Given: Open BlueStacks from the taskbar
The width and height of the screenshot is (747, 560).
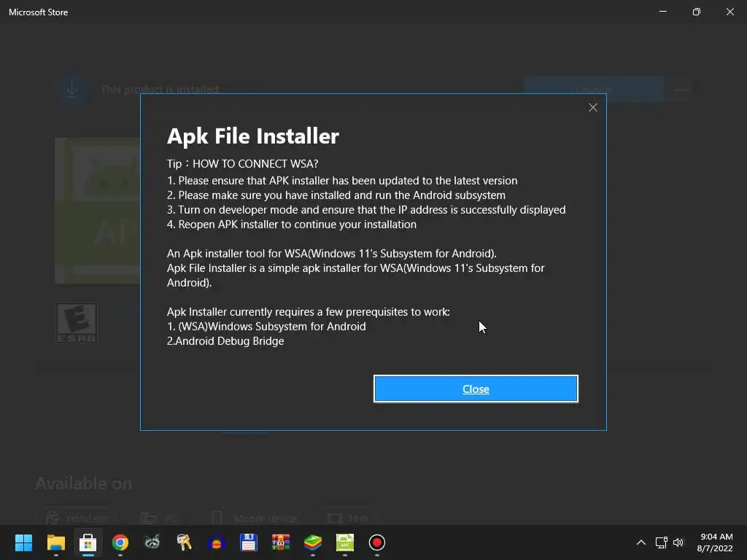Looking at the screenshot, I should click(x=313, y=542).
